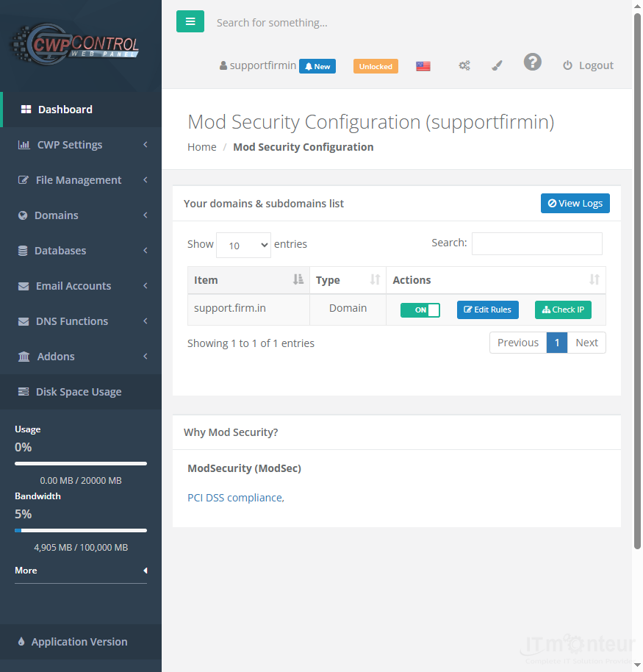Click the 4,905 MB / 100,000 MB text
Screen dimensions: 643x672
click(81, 548)
